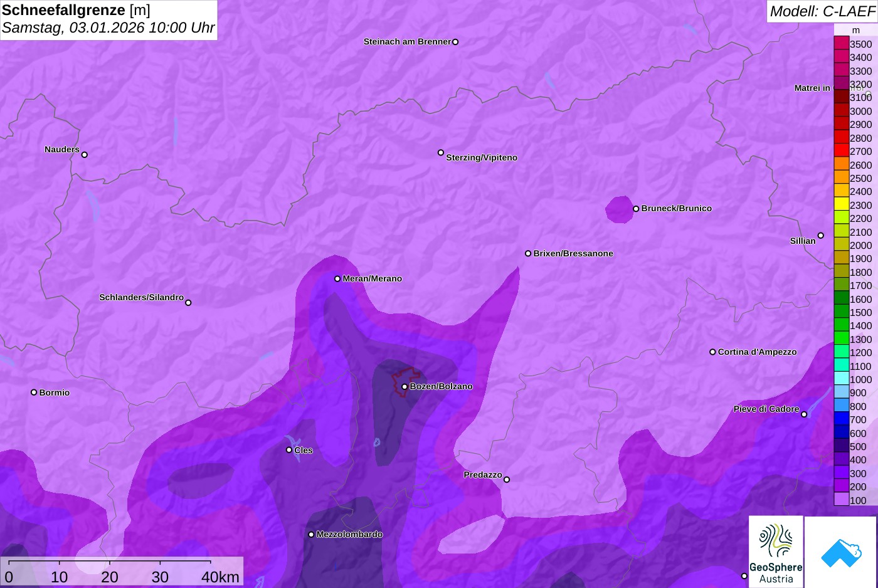Click the Nauders city marker dot
Image resolution: width=878 pixels, height=588 pixels.
click(85, 154)
